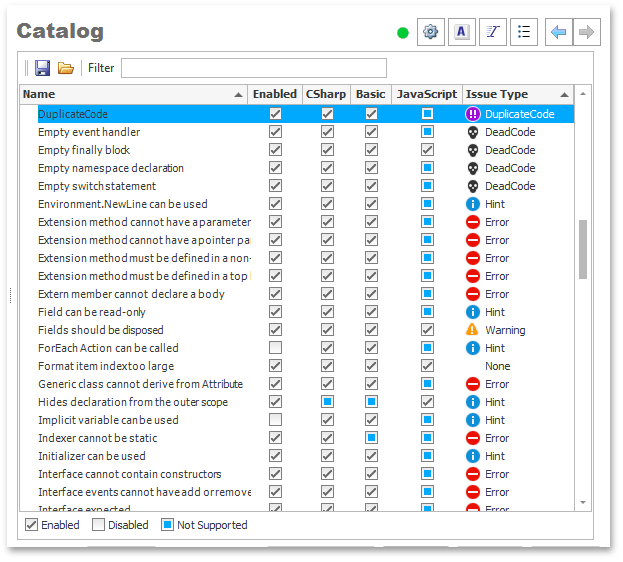Click error icon on Extern member cannot declare row
623x562 pixels.
(x=472, y=294)
